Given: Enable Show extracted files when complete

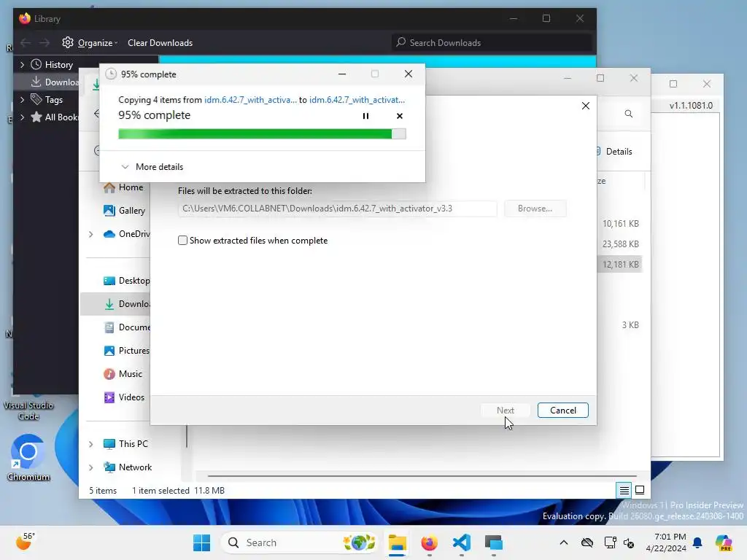Looking at the screenshot, I should coord(182,241).
